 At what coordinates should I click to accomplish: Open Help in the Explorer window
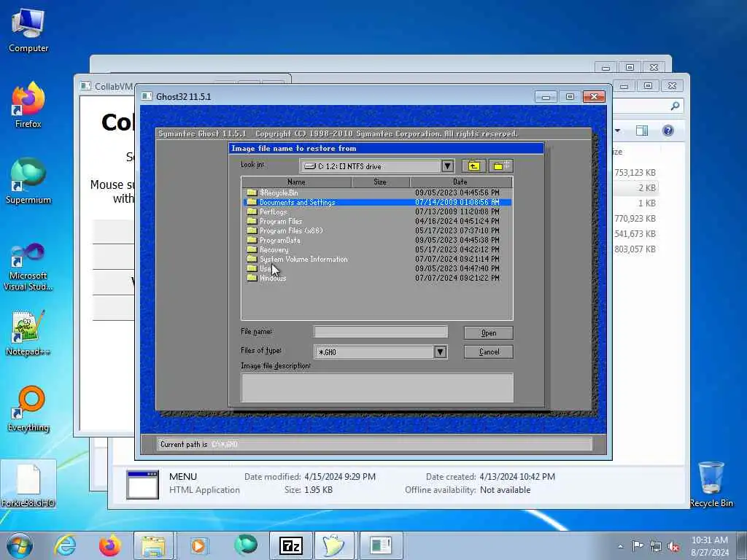click(x=668, y=131)
